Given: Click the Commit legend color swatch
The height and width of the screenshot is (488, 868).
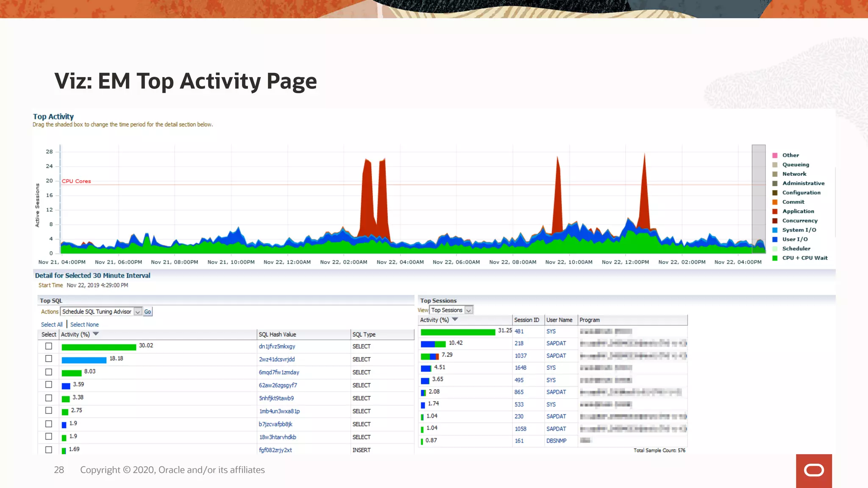Looking at the screenshot, I should (x=775, y=202).
